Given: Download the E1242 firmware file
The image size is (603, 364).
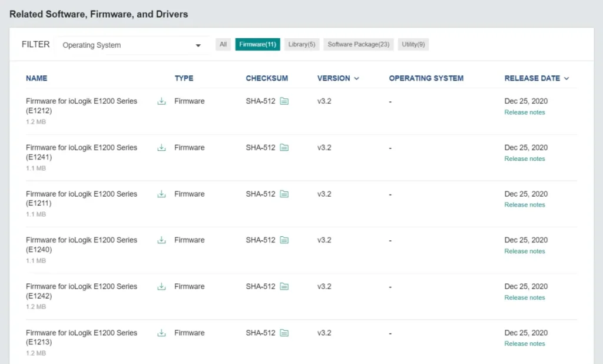Looking at the screenshot, I should coord(161,287).
